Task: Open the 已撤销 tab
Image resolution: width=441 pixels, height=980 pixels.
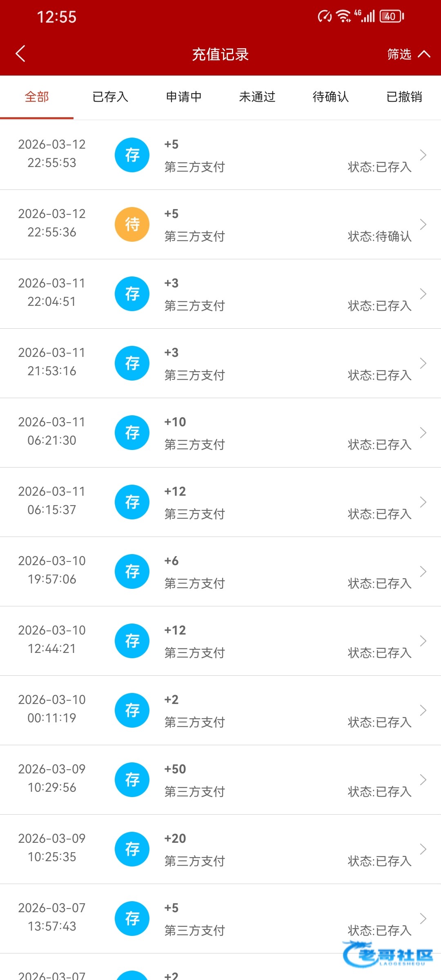Action: (x=404, y=97)
